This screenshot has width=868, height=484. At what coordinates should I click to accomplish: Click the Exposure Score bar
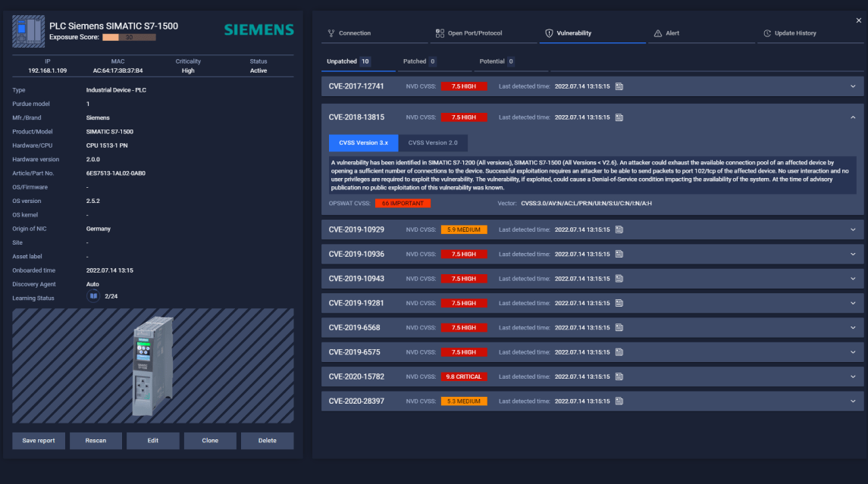(129, 37)
